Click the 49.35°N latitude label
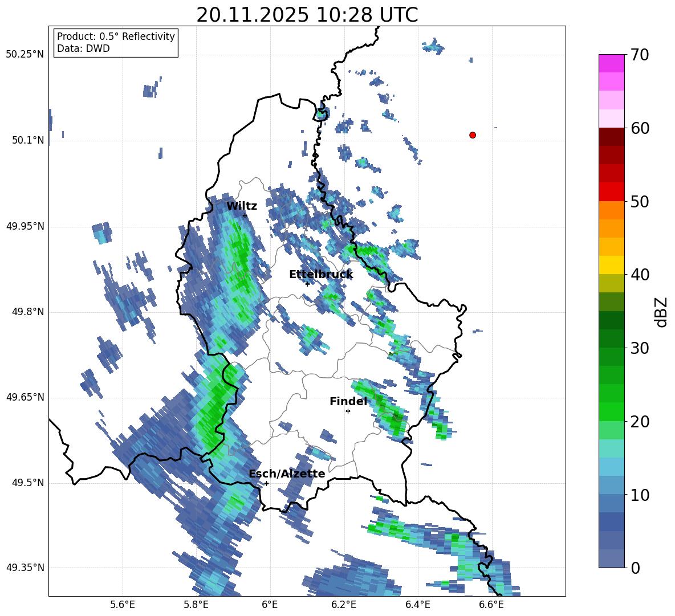 pos(25,568)
